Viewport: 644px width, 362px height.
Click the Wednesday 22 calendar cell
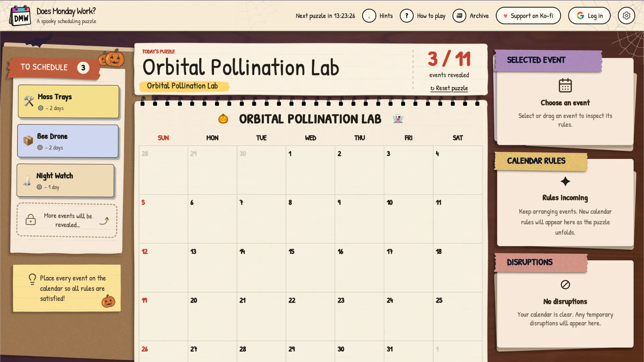click(310, 317)
